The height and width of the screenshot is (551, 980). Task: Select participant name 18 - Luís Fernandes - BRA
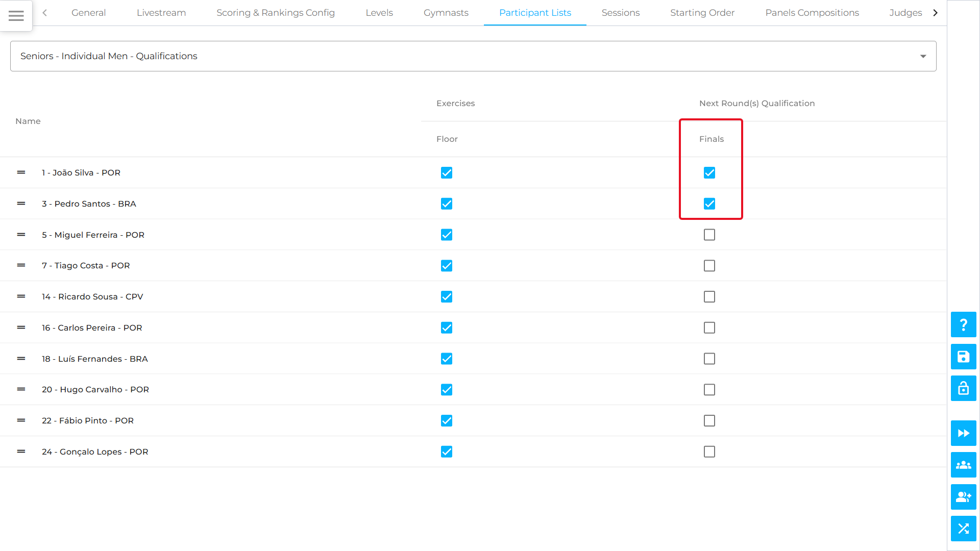[95, 359]
